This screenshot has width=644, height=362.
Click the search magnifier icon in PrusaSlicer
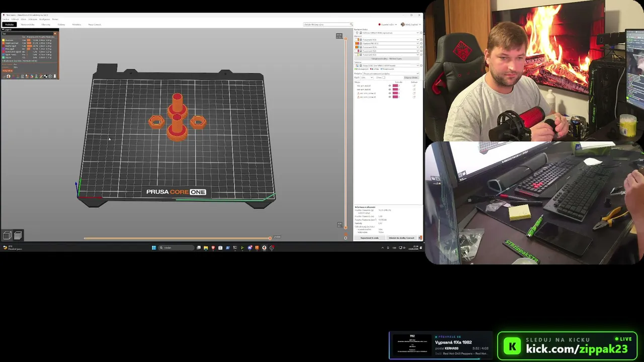[351, 25]
